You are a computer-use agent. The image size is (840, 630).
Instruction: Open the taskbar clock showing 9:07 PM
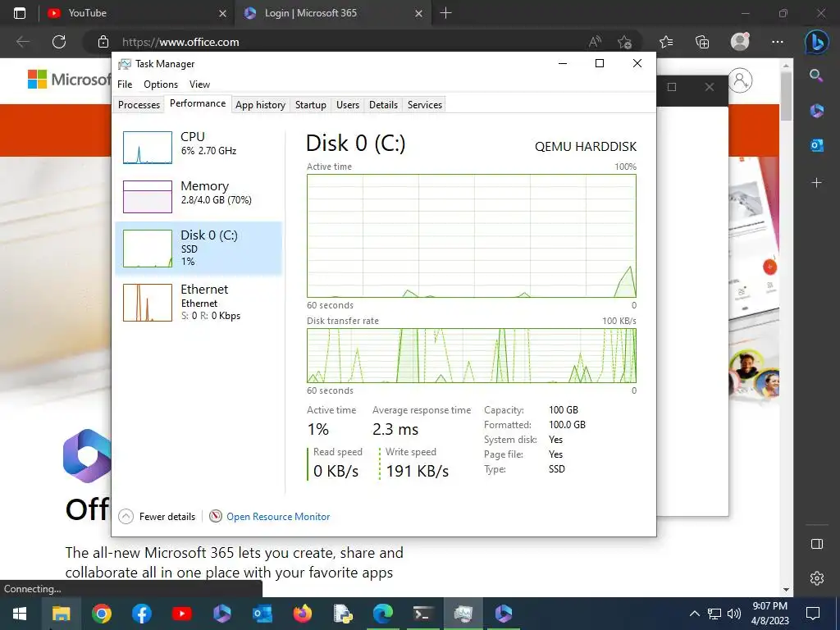point(769,614)
